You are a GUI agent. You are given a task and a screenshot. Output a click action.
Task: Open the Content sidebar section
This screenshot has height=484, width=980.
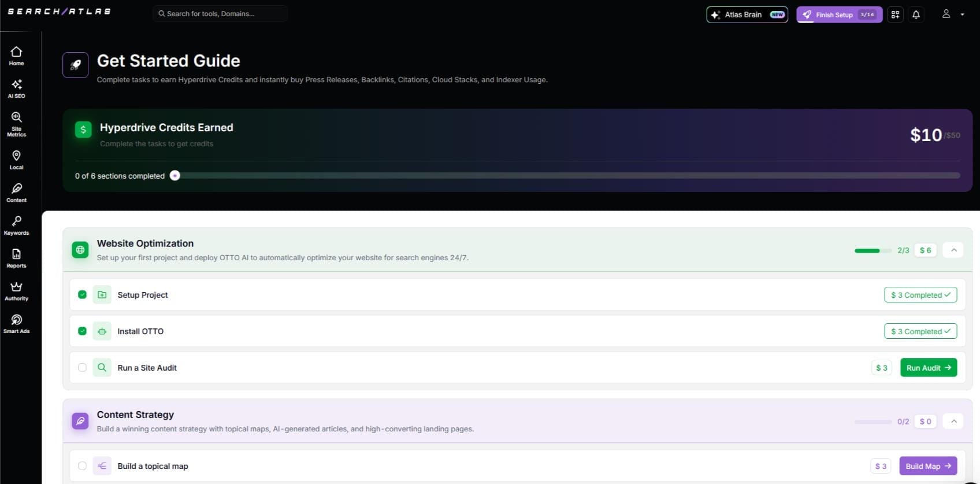pos(16,193)
